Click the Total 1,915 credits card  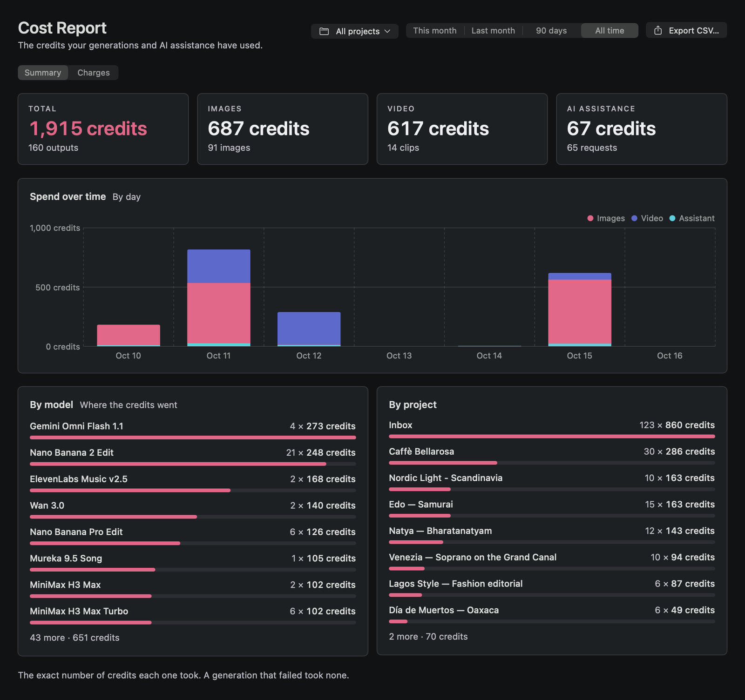pyautogui.click(x=103, y=129)
